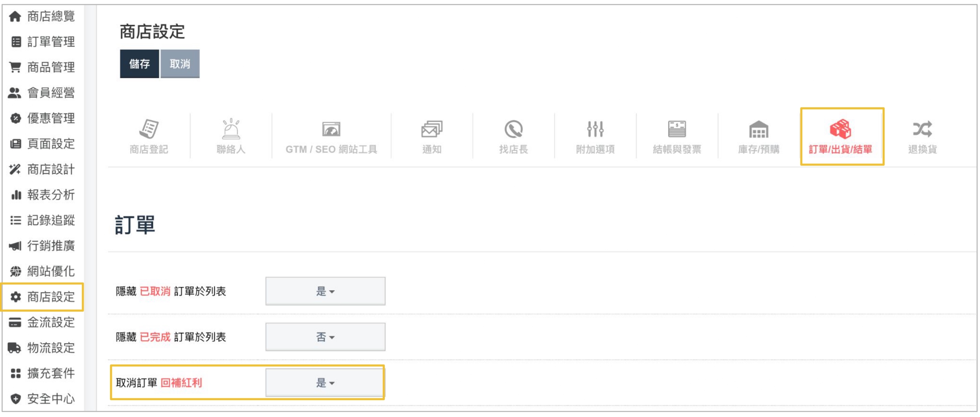Go to 訂單管理 in the sidebar
This screenshot has width=980, height=417.
tap(51, 42)
